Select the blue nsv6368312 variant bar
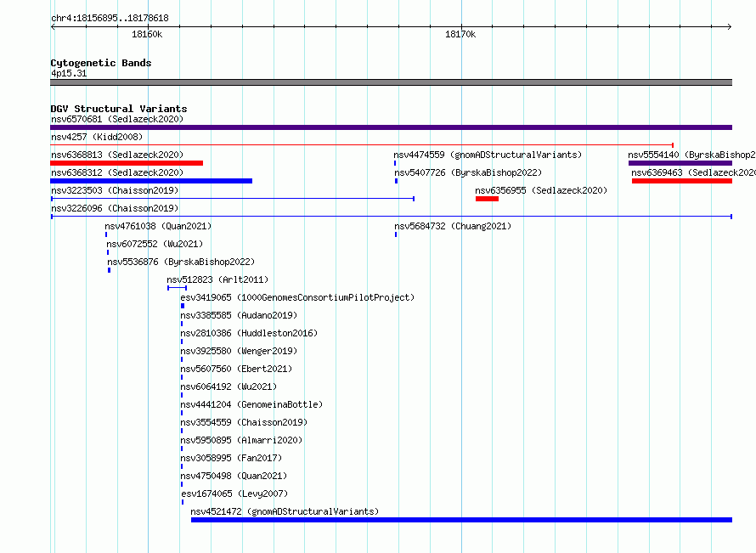756x553 pixels. click(151, 181)
